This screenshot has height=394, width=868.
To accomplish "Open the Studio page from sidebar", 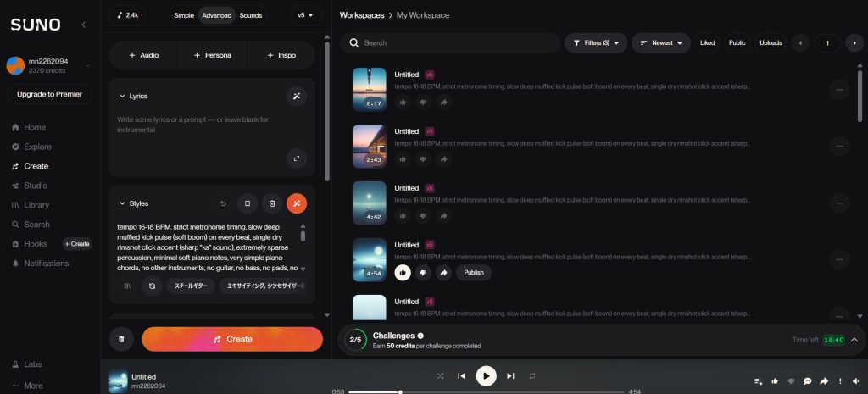I will click(x=35, y=186).
